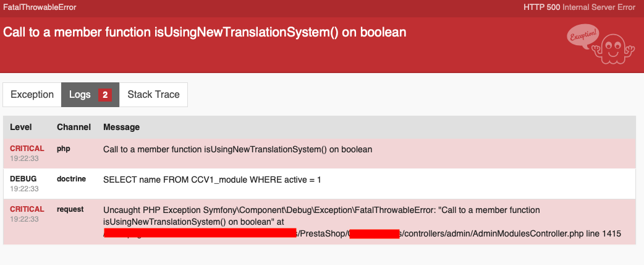Click the Message column header
Viewport: 644px width, 265px height.
[122, 127]
